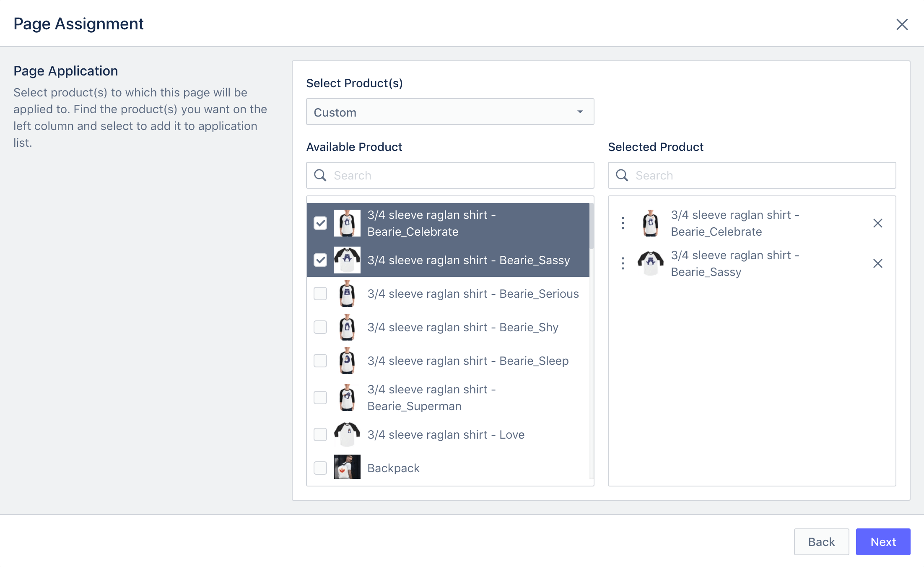924x567 pixels.
Task: Open the Custom product selection dropdown
Action: [x=450, y=112]
